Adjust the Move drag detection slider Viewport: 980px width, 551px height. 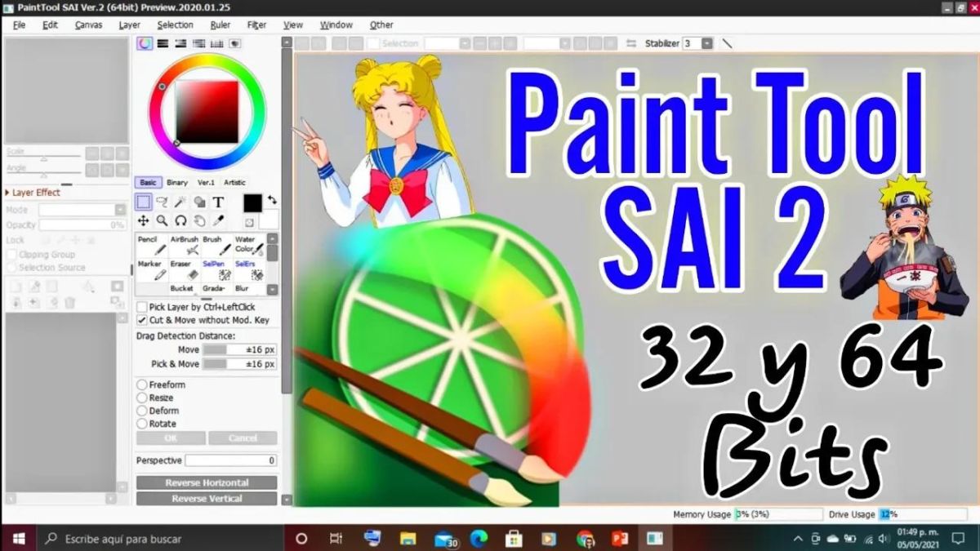pos(239,349)
